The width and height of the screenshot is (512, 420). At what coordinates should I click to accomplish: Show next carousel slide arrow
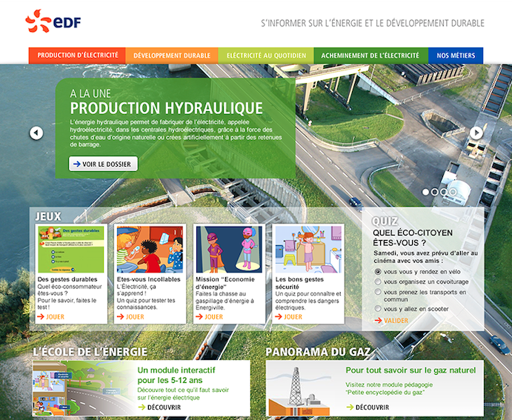coord(476,133)
